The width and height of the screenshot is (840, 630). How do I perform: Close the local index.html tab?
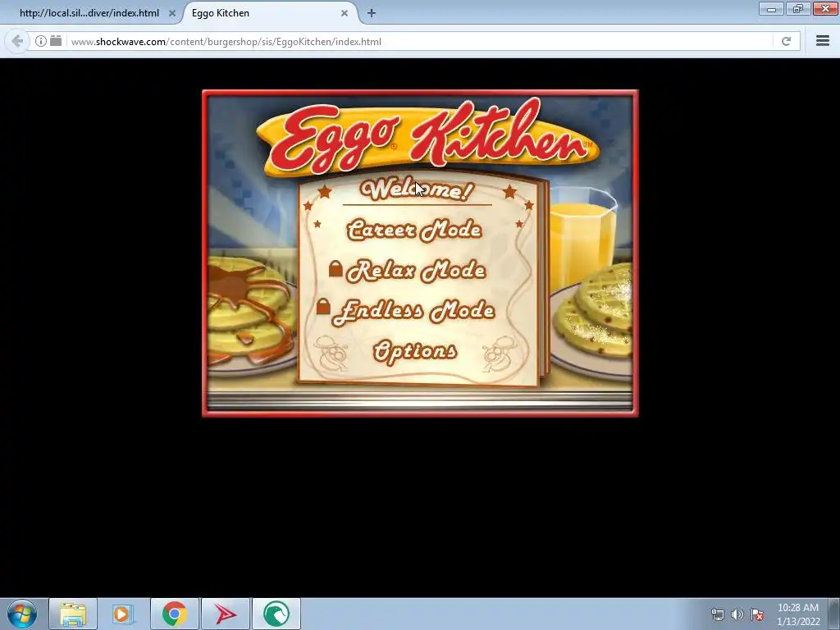tap(172, 13)
